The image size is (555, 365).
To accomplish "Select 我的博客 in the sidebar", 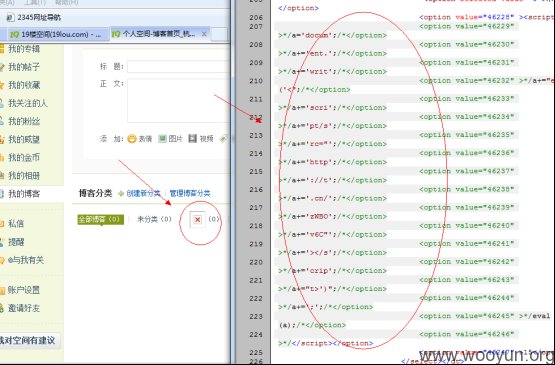I will pos(24,194).
